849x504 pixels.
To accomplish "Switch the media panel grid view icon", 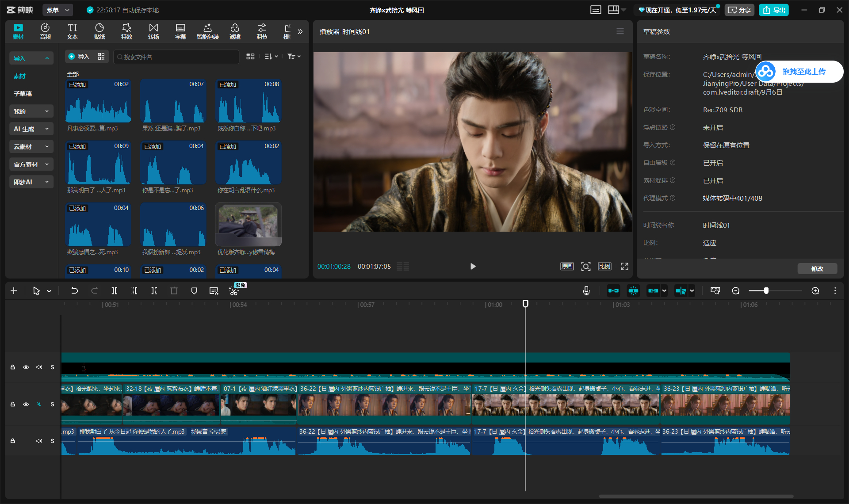I will (x=250, y=57).
